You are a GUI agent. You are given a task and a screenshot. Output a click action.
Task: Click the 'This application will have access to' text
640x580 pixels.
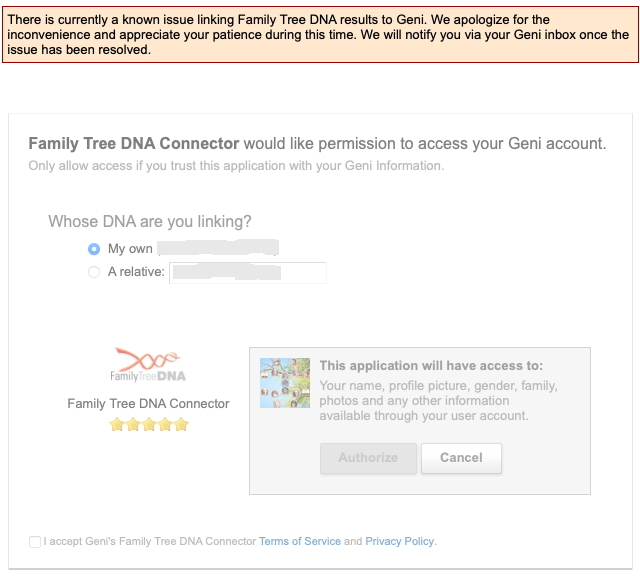[431, 366]
